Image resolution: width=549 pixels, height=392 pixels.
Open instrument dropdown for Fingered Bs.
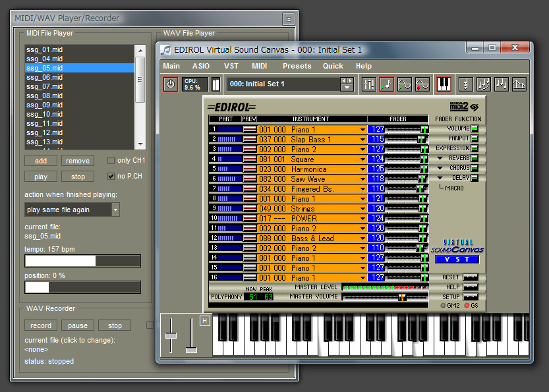[362, 189]
